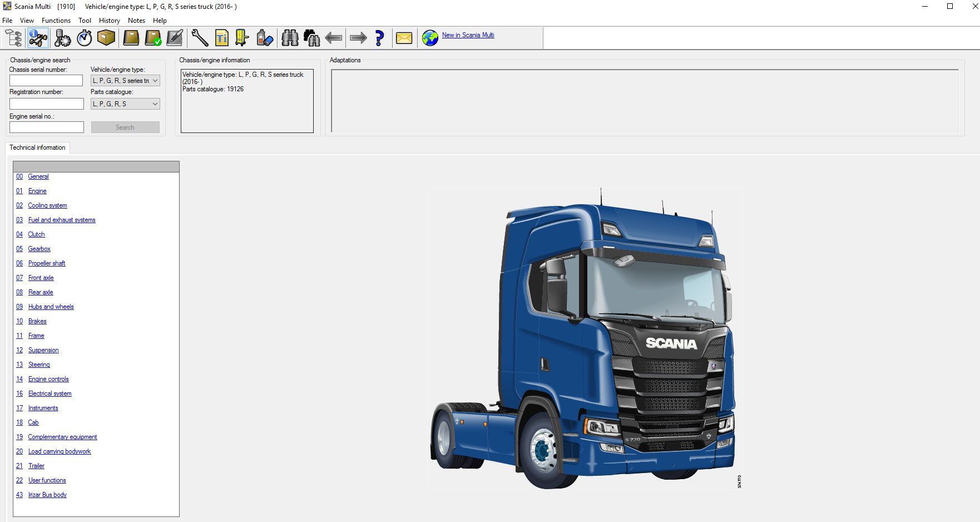The height and width of the screenshot is (522, 980).
Task: Switch to the Technical information tab
Action: pyautogui.click(x=37, y=147)
